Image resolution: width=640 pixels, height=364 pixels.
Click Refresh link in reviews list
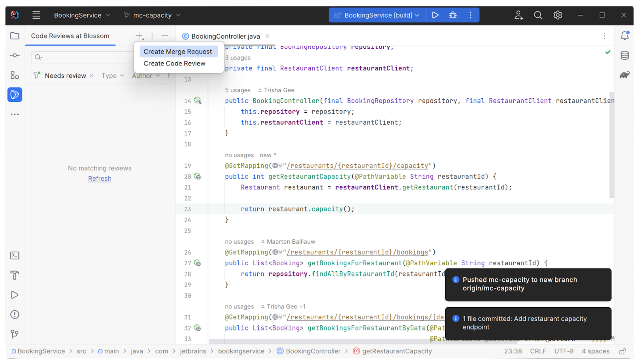pos(100,179)
